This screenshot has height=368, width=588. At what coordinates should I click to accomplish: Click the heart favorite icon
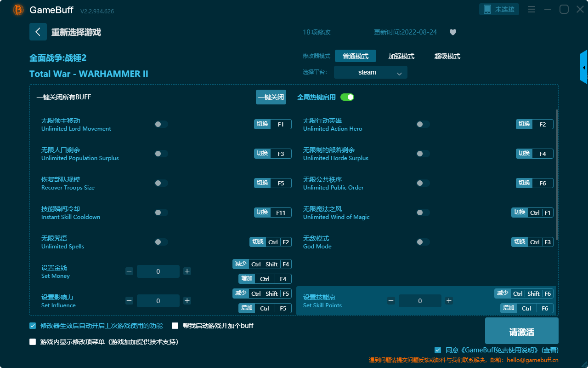(x=452, y=32)
